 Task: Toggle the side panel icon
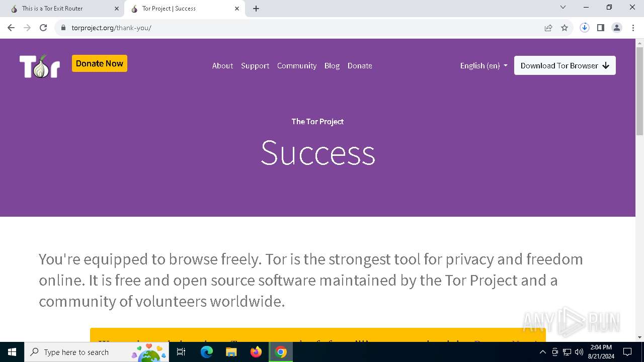coord(601,28)
